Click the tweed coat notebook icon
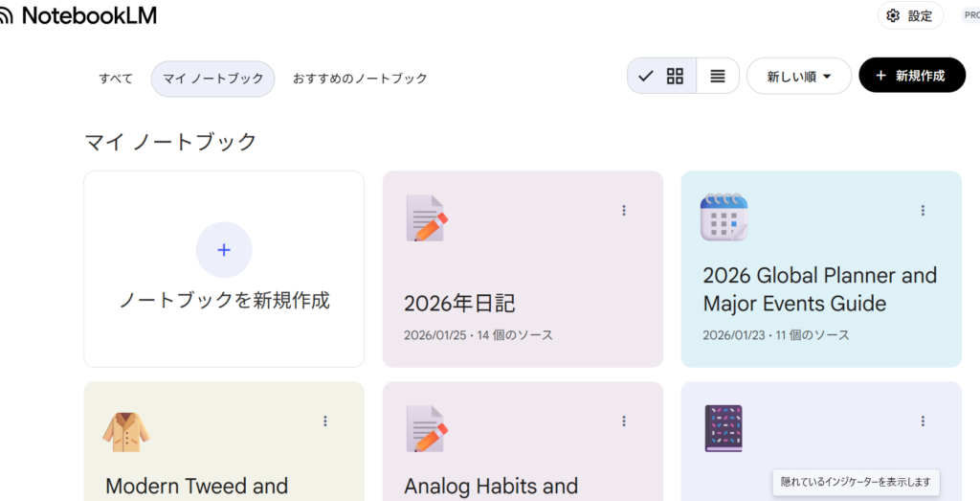 tap(126, 430)
